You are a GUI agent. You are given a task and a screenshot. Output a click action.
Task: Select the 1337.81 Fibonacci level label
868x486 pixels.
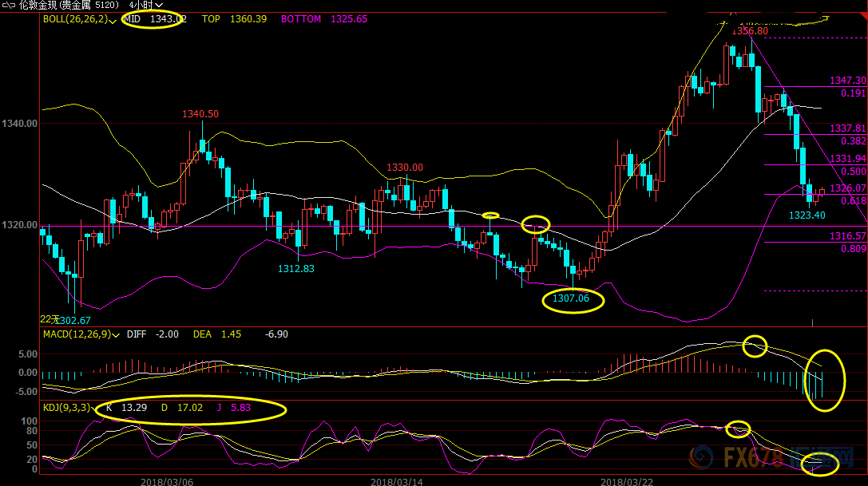pyautogui.click(x=847, y=128)
